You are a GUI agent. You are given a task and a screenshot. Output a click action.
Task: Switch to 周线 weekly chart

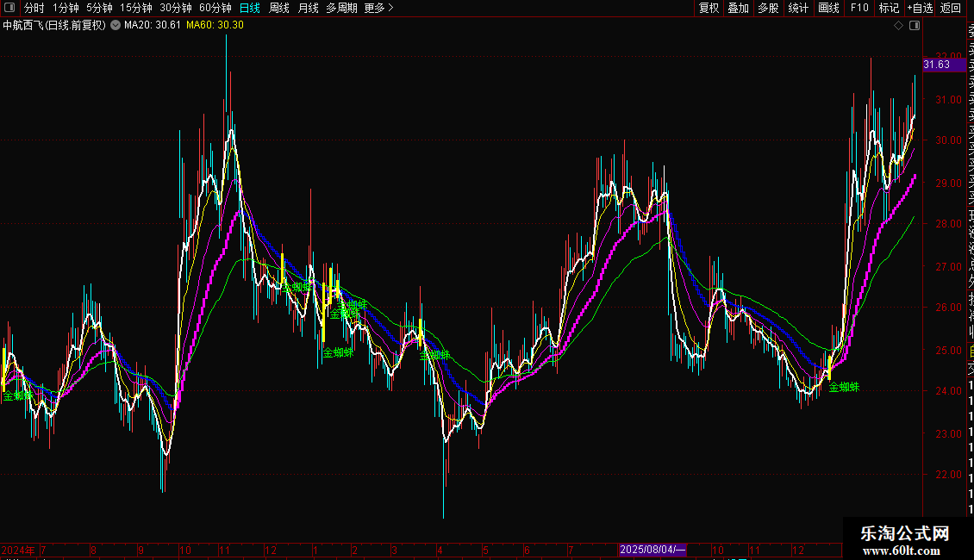click(279, 8)
